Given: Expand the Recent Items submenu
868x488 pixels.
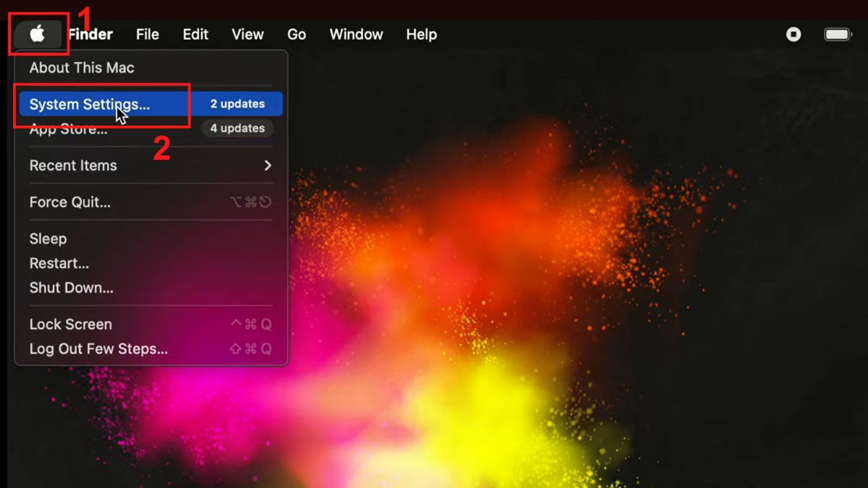Looking at the screenshot, I should click(151, 166).
